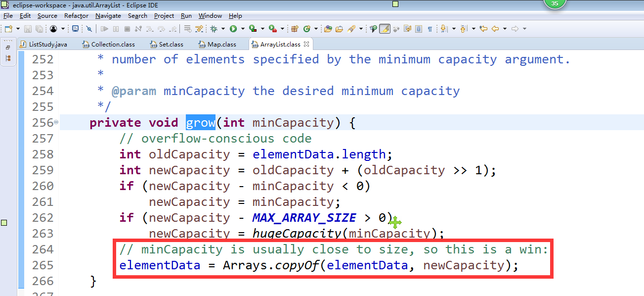Toggle the Java editor breadcrumb

click(x=373, y=29)
